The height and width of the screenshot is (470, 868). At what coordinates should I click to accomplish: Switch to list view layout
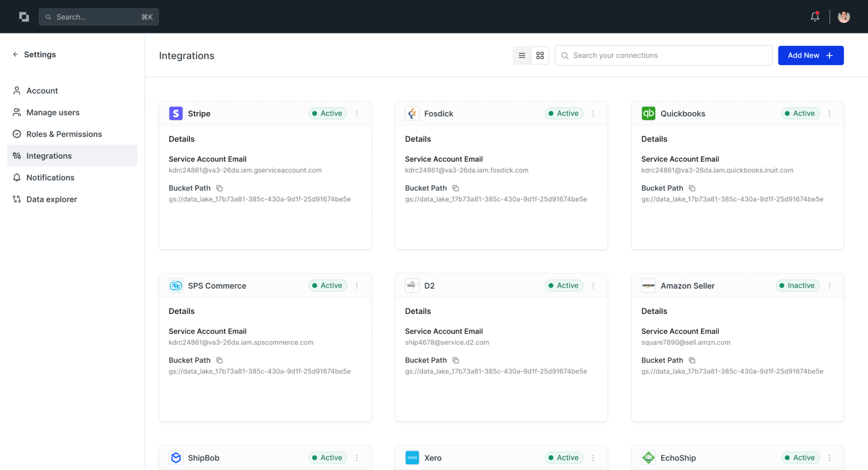click(x=522, y=56)
